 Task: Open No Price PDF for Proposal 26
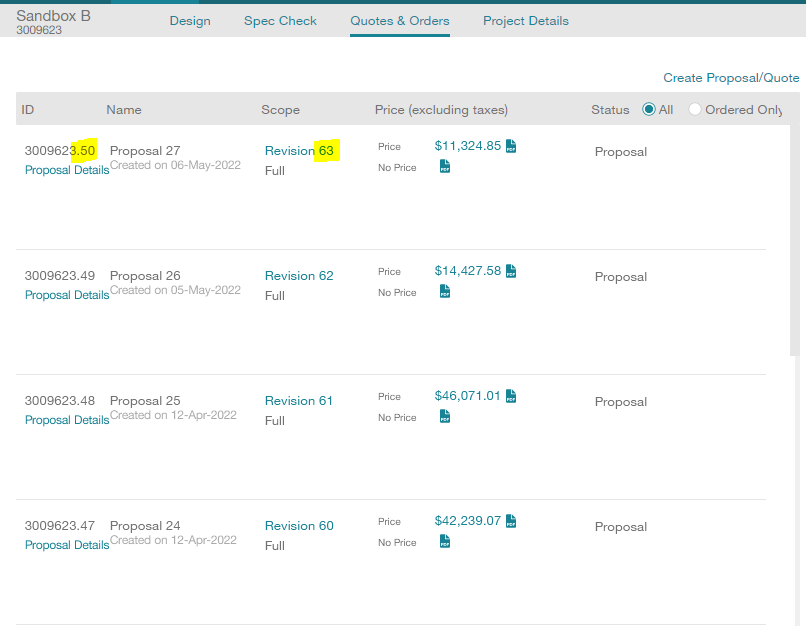tap(445, 292)
